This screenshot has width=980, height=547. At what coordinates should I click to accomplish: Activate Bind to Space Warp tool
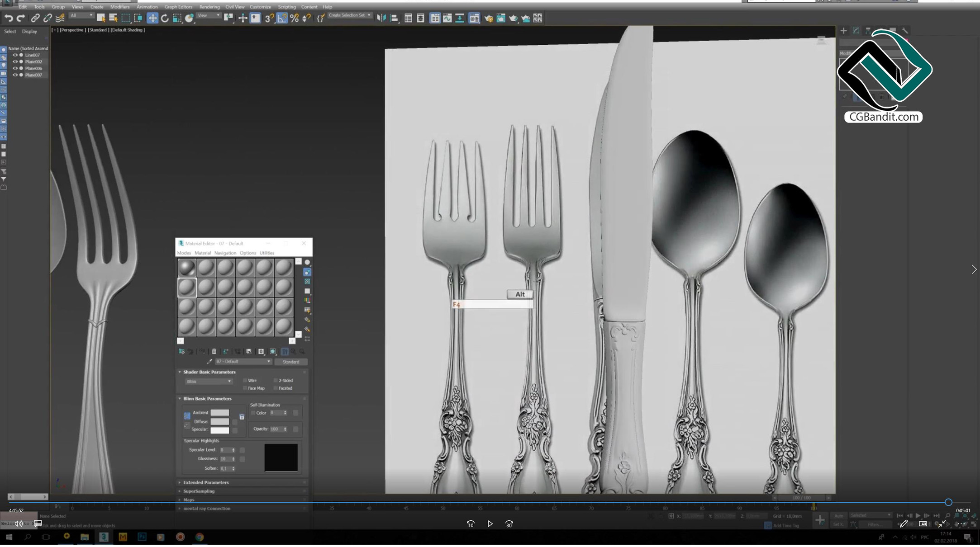(60, 18)
